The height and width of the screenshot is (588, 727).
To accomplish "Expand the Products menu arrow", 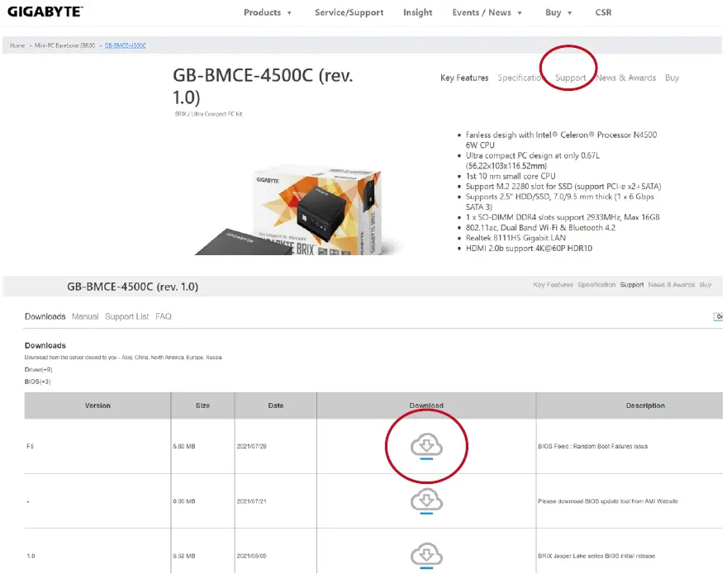I will (289, 13).
